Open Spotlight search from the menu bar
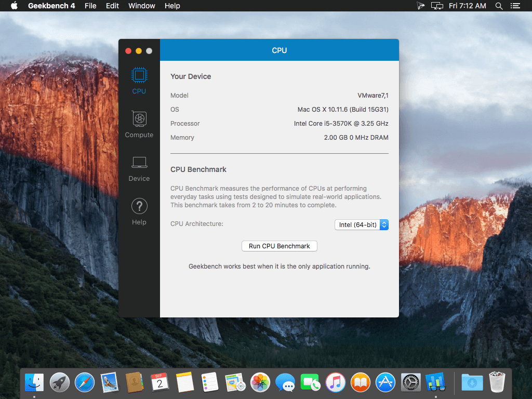The width and height of the screenshot is (532, 399). [498, 6]
